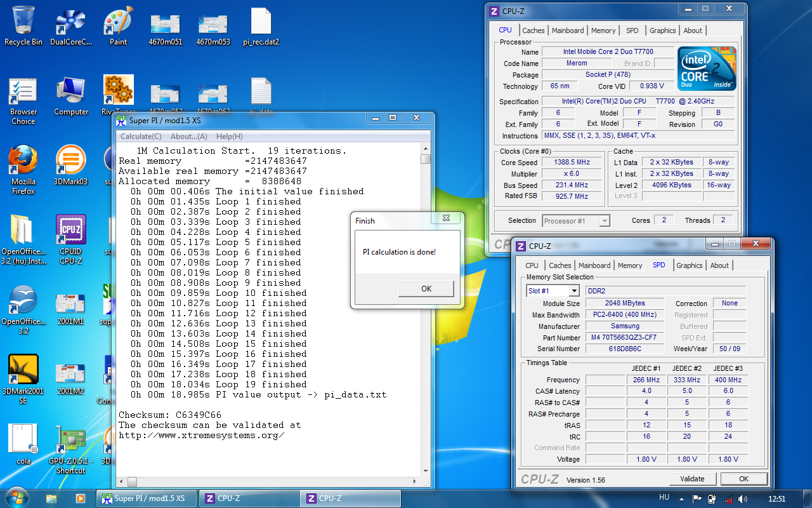
Task: Select the cola file icon
Action: [23, 444]
